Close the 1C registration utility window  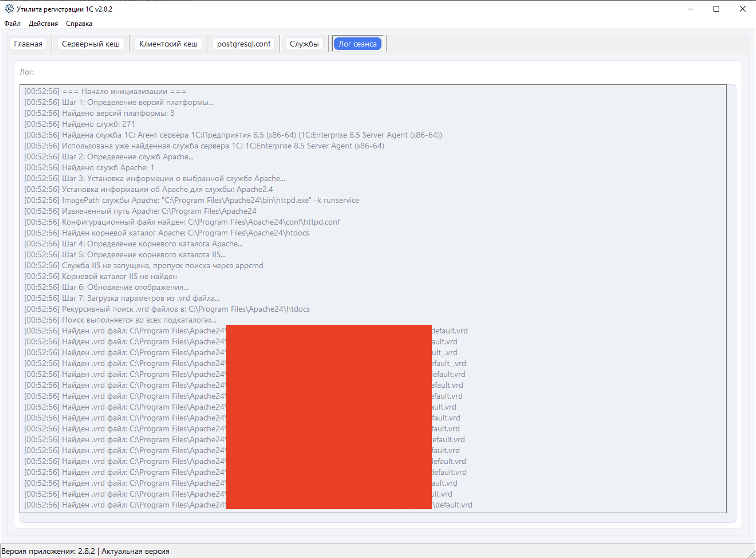[x=743, y=9]
